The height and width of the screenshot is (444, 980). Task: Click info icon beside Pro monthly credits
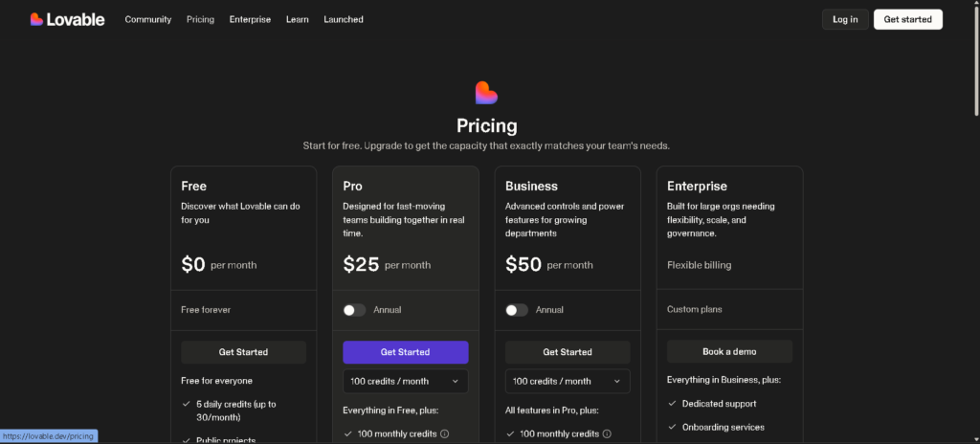tap(445, 433)
